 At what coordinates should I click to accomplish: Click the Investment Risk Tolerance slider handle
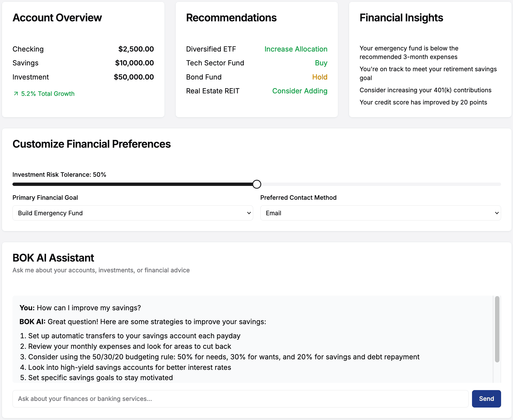257,184
